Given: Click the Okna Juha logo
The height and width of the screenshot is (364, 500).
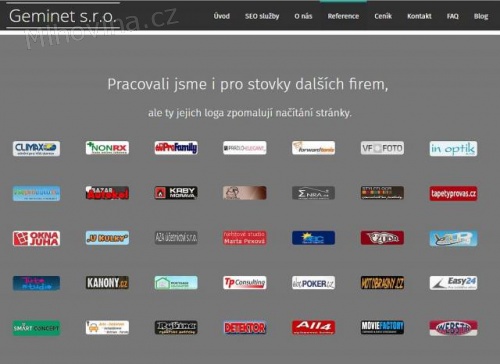Looking at the screenshot, I should coord(36,238).
